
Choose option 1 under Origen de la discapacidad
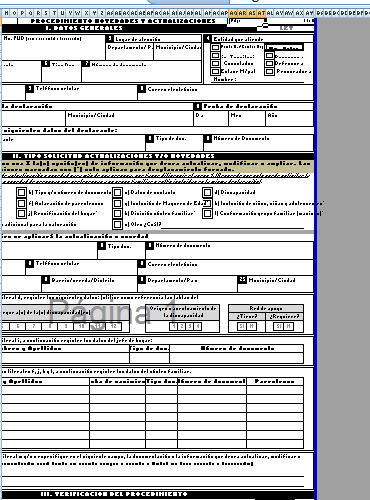click(x=173, y=326)
